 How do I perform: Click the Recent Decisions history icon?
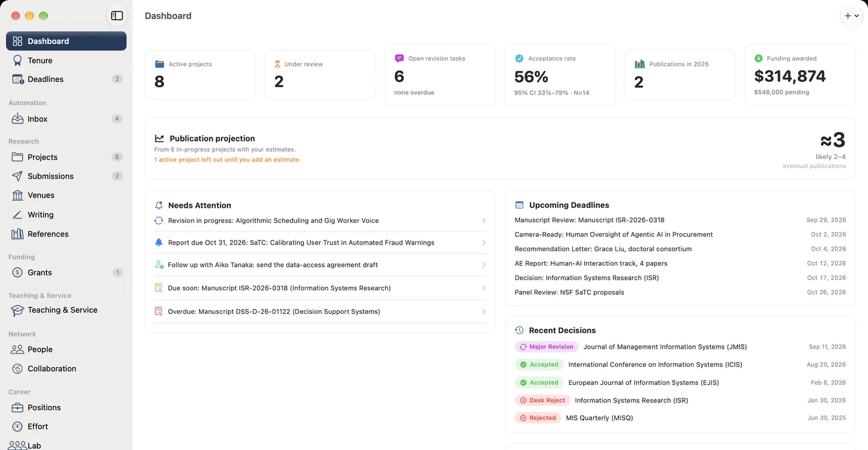519,330
